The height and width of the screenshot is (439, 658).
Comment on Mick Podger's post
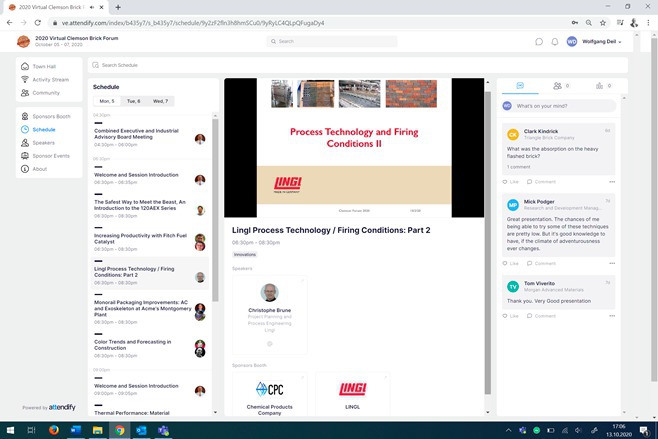click(541, 263)
